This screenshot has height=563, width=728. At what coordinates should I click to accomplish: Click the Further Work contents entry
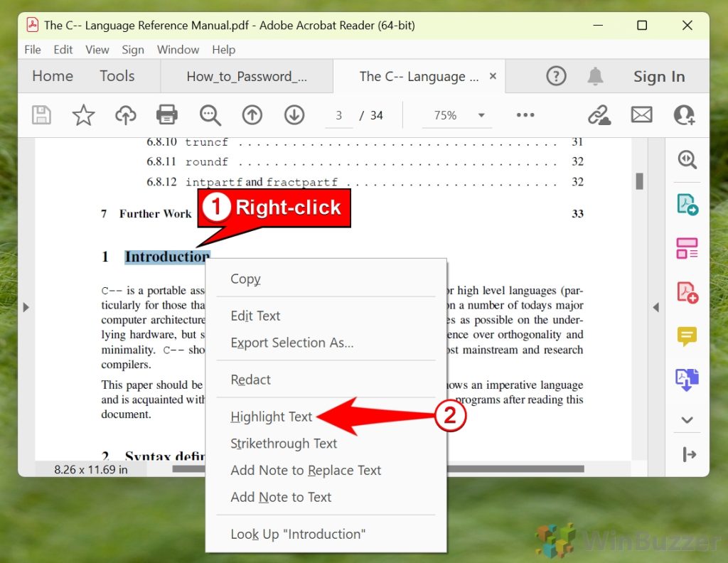point(155,213)
